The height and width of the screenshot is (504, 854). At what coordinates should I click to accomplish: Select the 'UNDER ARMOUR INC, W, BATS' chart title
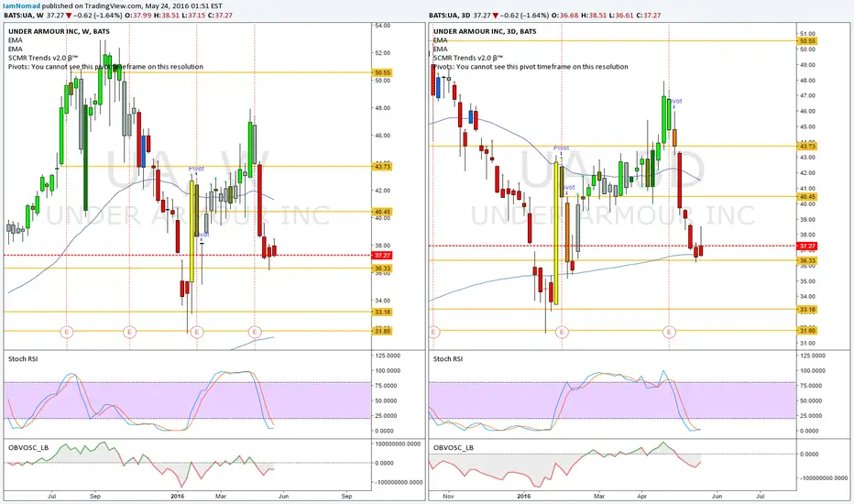pos(59,31)
